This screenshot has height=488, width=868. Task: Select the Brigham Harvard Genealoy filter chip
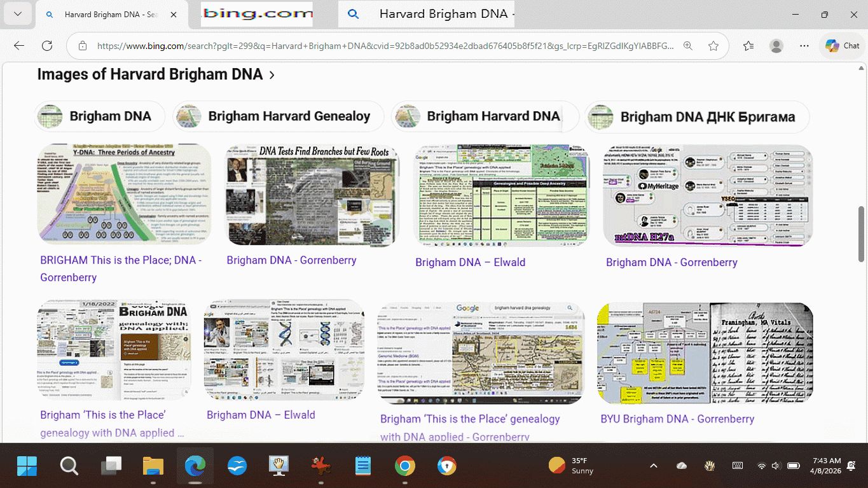(x=279, y=116)
